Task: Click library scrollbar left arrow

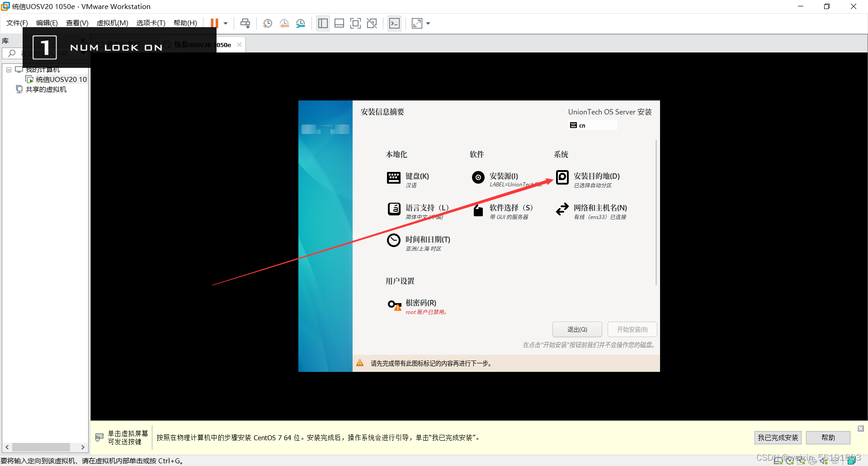Action: tap(7, 447)
